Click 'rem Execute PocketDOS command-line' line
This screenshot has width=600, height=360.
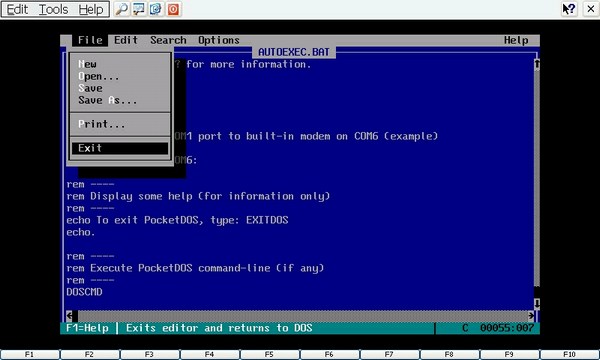click(x=195, y=268)
